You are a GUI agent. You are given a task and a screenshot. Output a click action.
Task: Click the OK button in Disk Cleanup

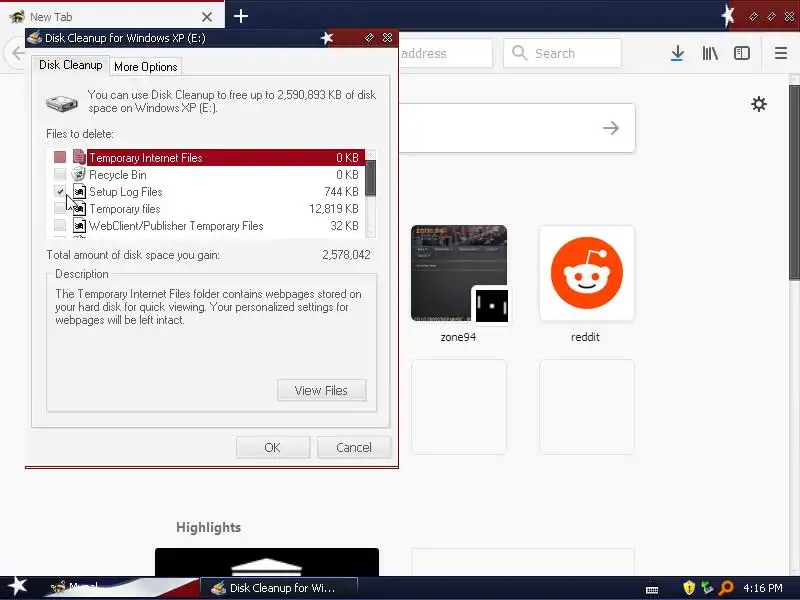click(x=272, y=447)
